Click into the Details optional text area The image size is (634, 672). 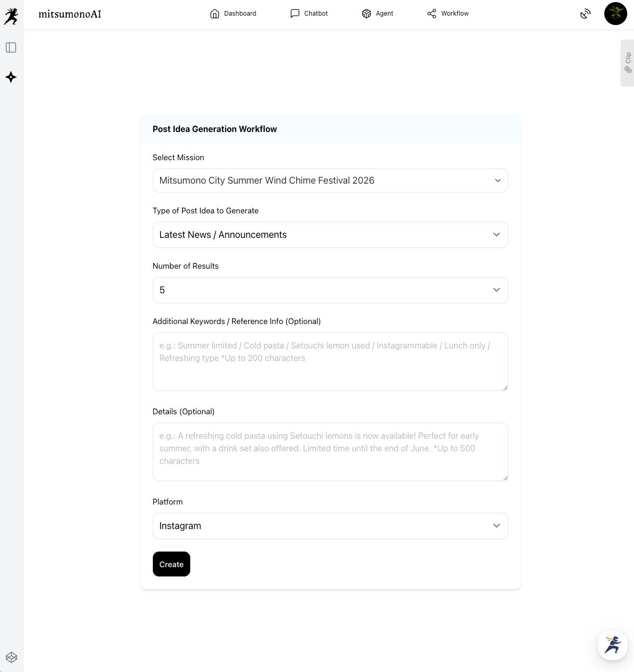[330, 452]
